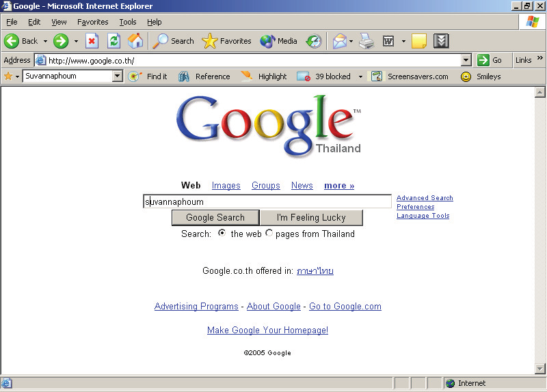Viewport: 547px width, 392px height.
Task: Open the Forward button history dropdown arrow
Action: tap(76, 41)
